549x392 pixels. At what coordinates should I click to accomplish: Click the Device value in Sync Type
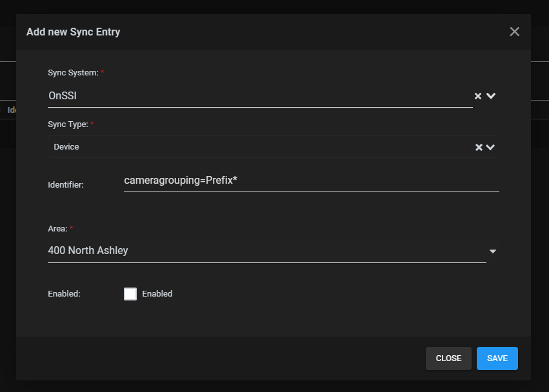click(66, 147)
